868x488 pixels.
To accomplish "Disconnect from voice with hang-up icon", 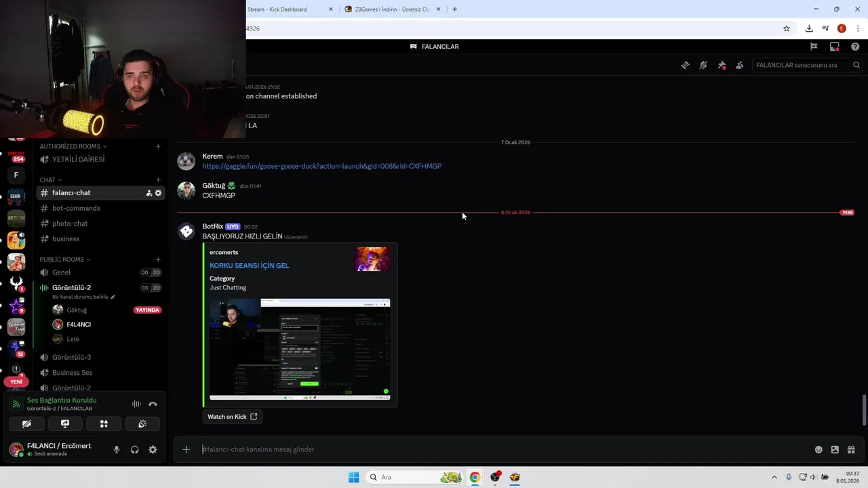I will click(153, 404).
